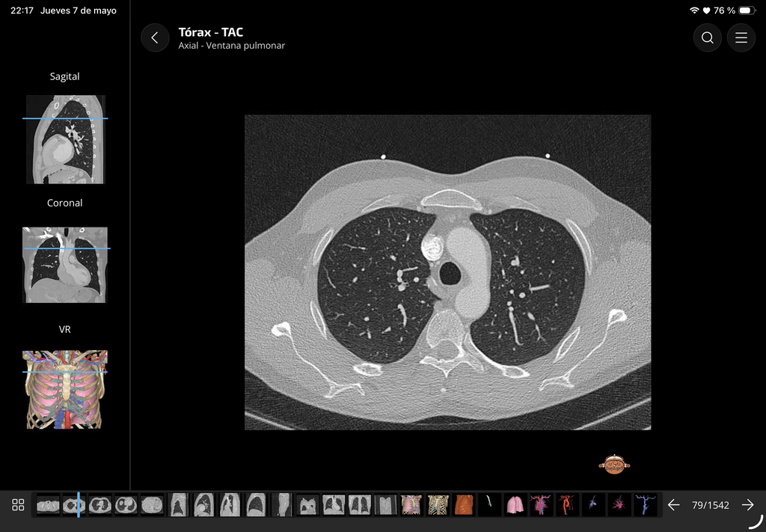Go to the next image with right arrow
This screenshot has width=766, height=532.
point(747,504)
